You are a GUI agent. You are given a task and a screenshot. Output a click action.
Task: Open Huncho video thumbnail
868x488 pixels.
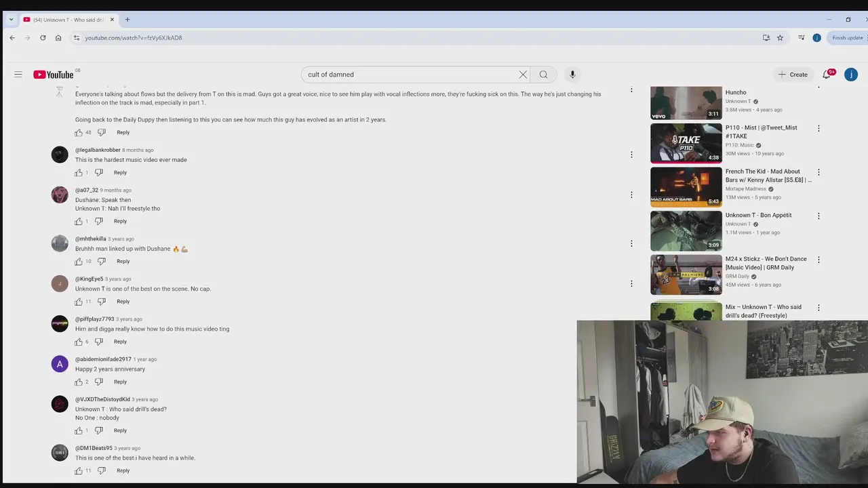point(686,103)
